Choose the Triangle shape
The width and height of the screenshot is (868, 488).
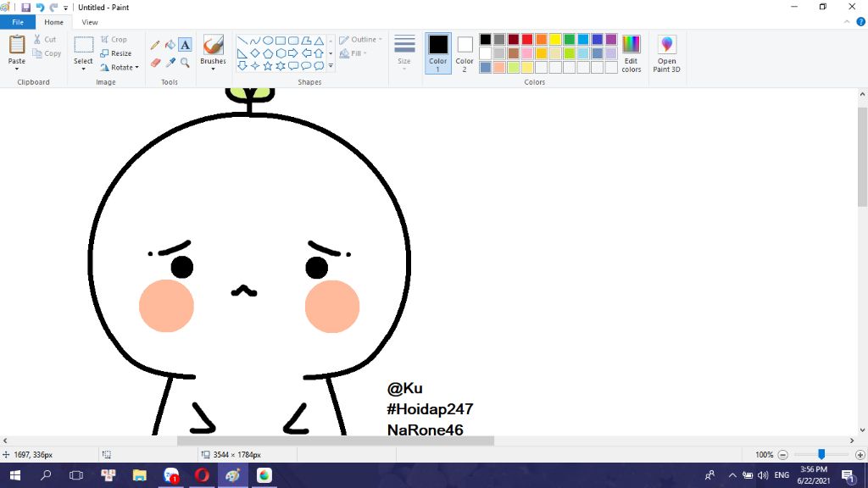coord(319,41)
